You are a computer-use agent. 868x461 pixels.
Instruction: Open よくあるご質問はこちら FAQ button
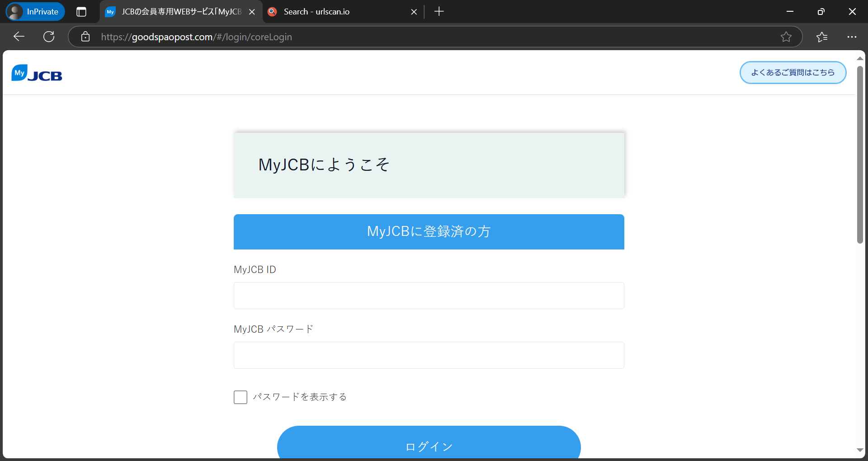click(x=793, y=72)
